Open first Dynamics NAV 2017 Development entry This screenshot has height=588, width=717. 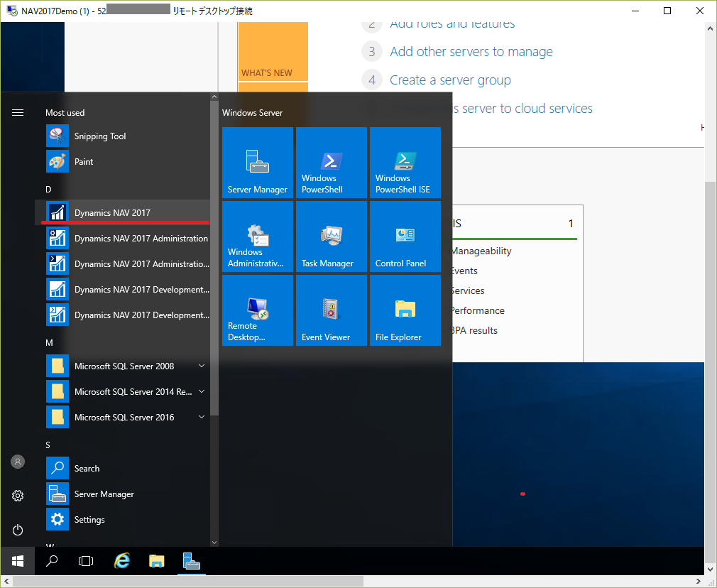coord(123,290)
